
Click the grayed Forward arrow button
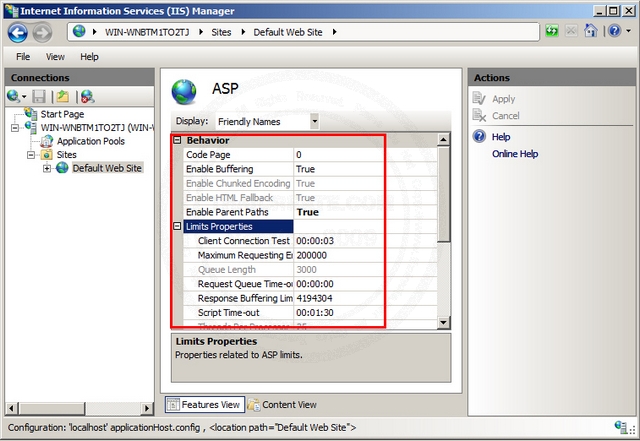[42, 33]
